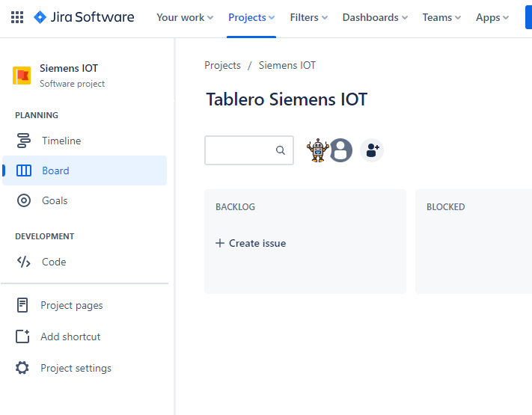
Task: Expand the Dashboards menu
Action: [x=375, y=17]
